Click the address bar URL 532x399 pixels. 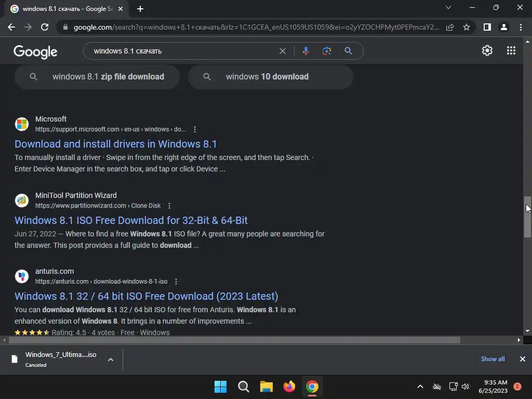pyautogui.click(x=256, y=27)
